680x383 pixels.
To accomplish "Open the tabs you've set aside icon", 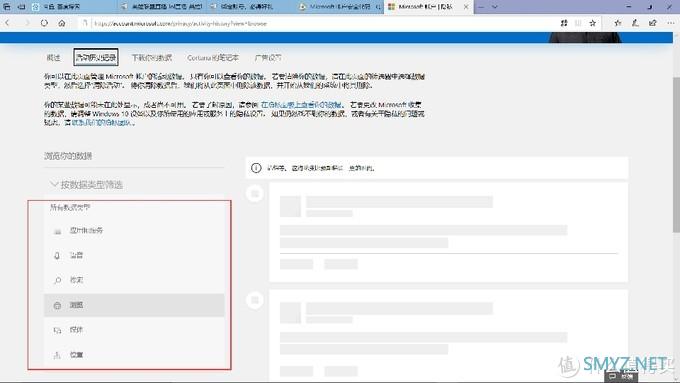I will (7, 7).
